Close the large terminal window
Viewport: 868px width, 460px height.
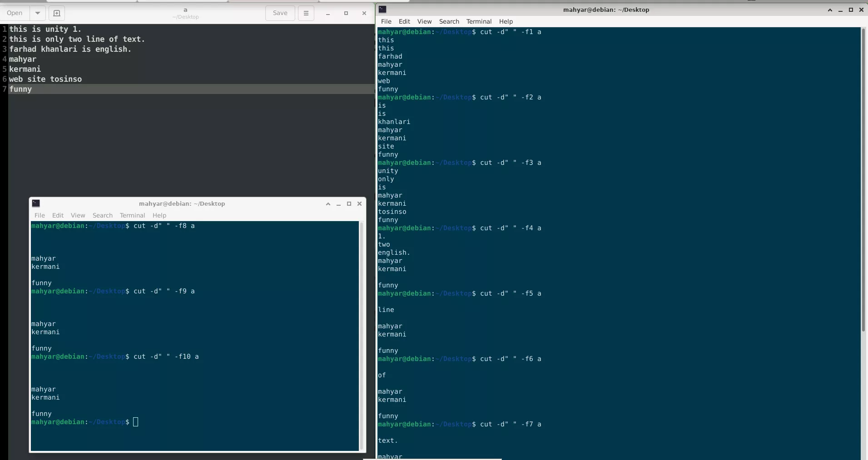(861, 10)
